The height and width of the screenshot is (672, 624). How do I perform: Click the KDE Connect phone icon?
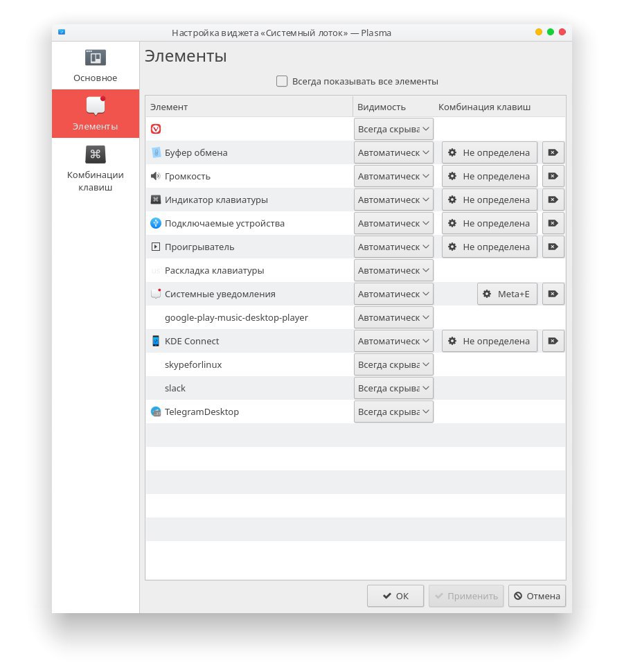click(156, 341)
